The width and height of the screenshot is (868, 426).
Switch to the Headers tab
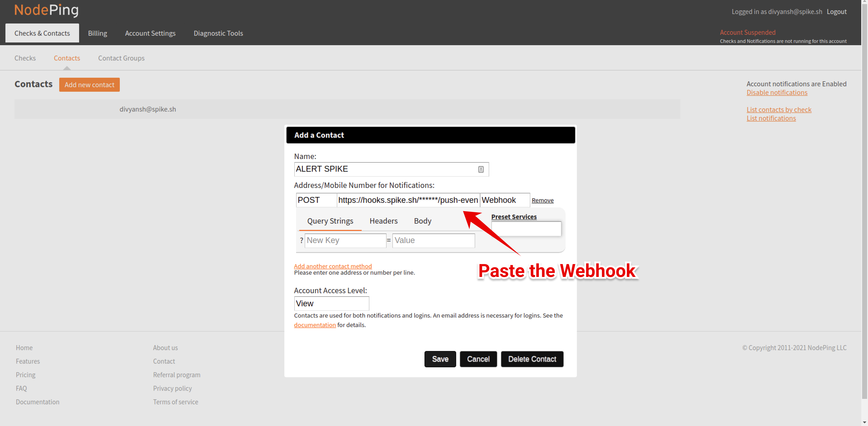click(384, 221)
